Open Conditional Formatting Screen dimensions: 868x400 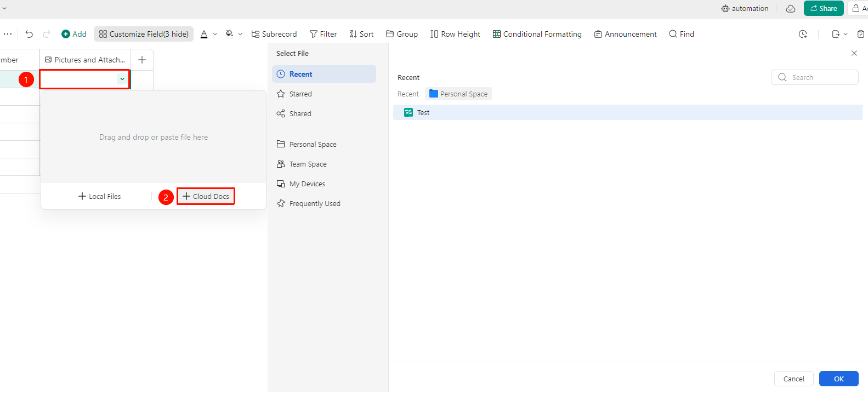click(537, 34)
